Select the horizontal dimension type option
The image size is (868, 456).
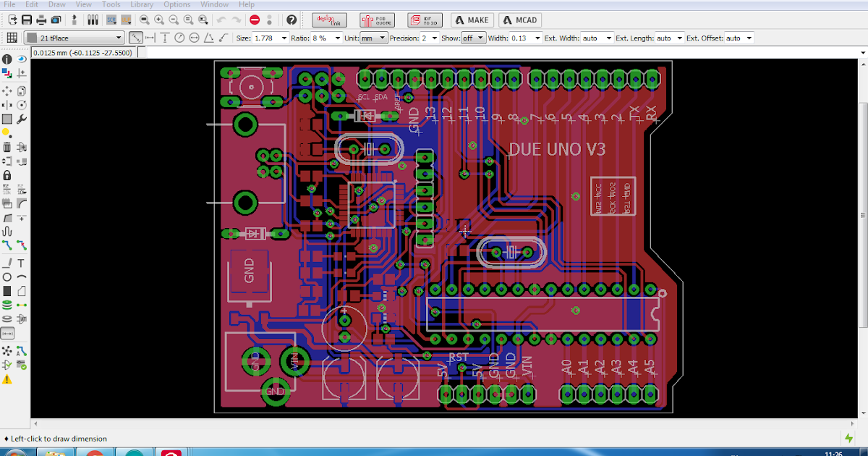[x=150, y=38]
